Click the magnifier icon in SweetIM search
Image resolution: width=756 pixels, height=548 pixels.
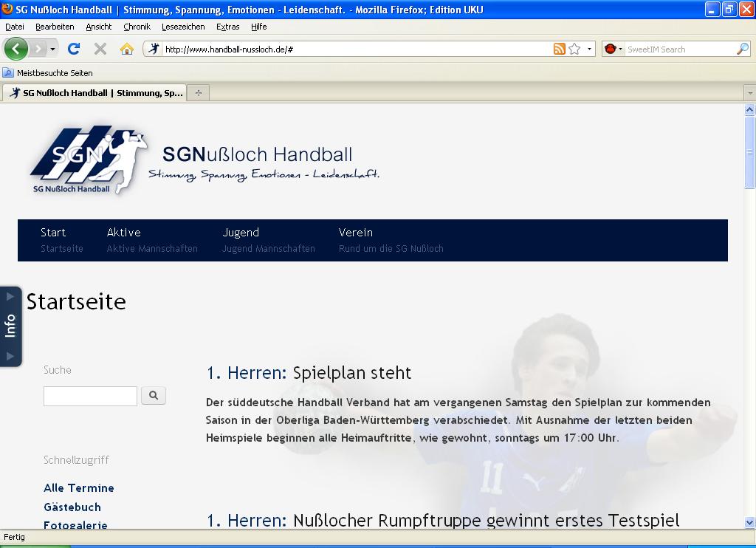pos(743,49)
